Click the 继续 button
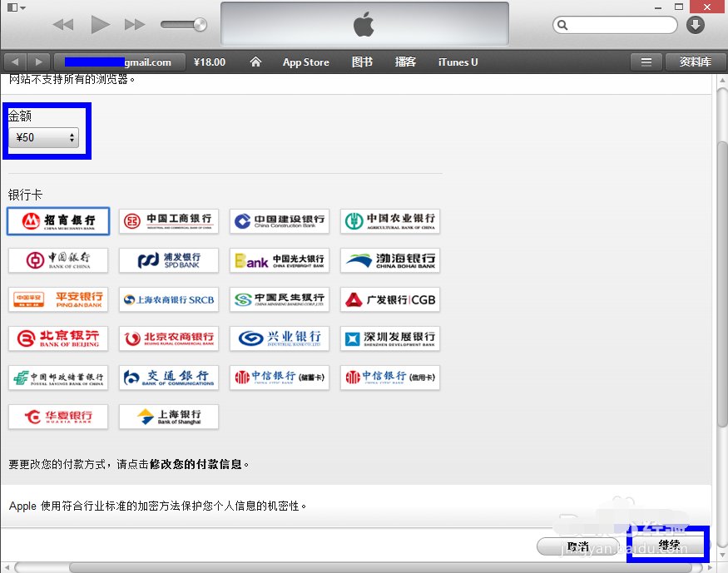This screenshot has height=573, width=728. point(666,546)
